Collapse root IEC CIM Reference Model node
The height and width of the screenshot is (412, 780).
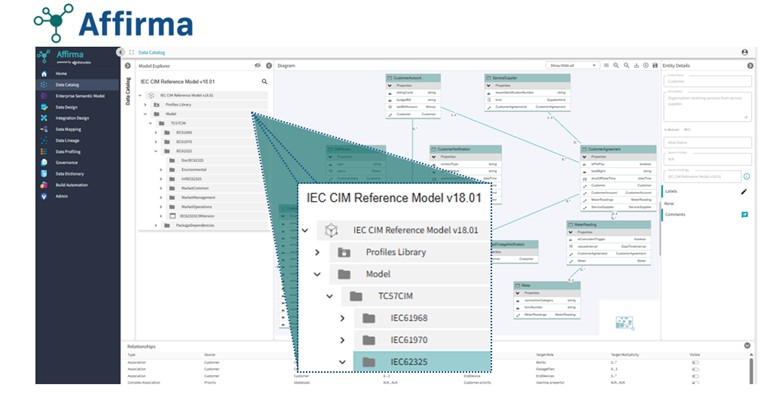pyautogui.click(x=141, y=96)
